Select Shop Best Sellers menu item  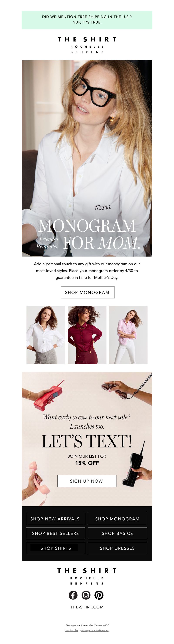[56, 533]
